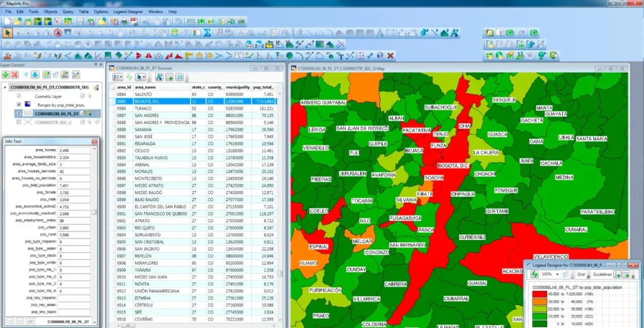Click the Show/Hide Legend icon beside the sigma
644x328 pixels.
[x=197, y=33]
